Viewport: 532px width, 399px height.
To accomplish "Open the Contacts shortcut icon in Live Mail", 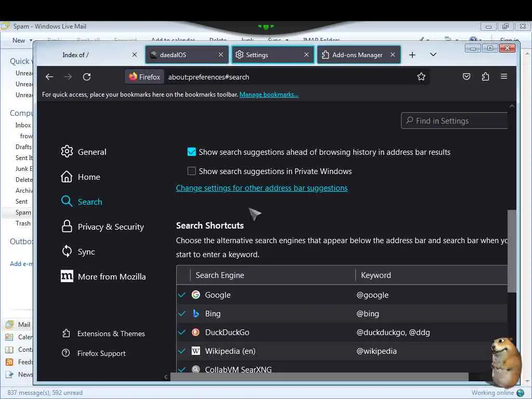I will pyautogui.click(x=9, y=350).
